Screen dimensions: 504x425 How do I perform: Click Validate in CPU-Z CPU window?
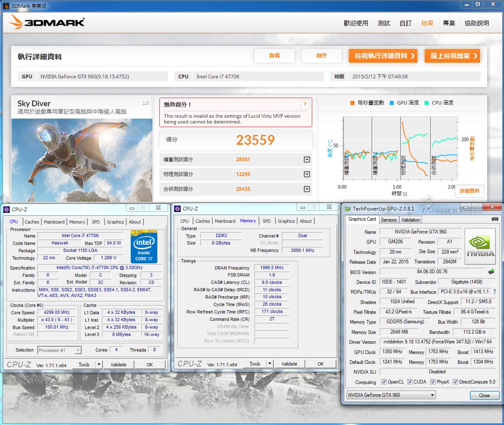point(119,364)
